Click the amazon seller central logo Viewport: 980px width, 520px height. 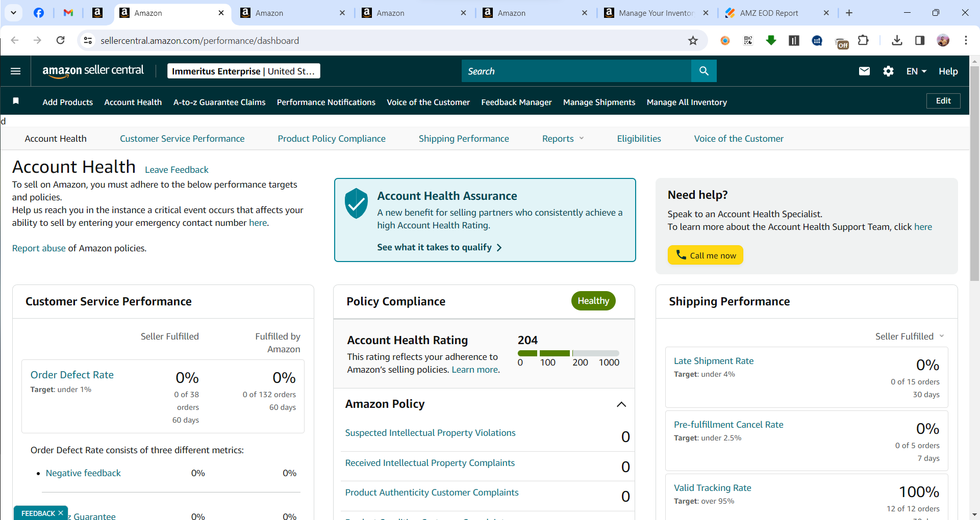click(93, 71)
